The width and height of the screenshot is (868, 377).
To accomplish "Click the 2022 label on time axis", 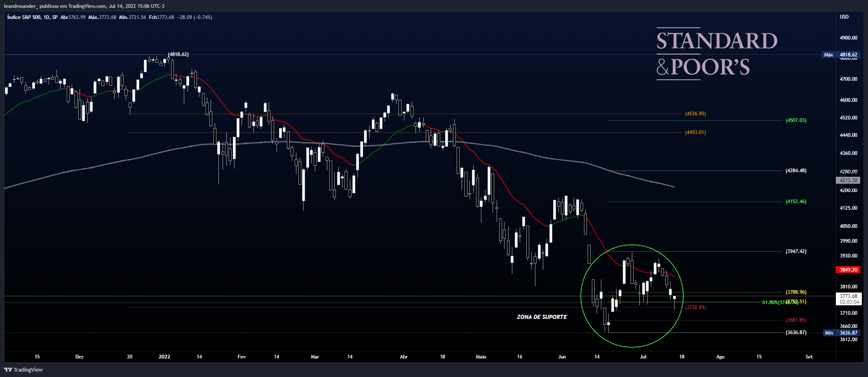I will coord(164,357).
